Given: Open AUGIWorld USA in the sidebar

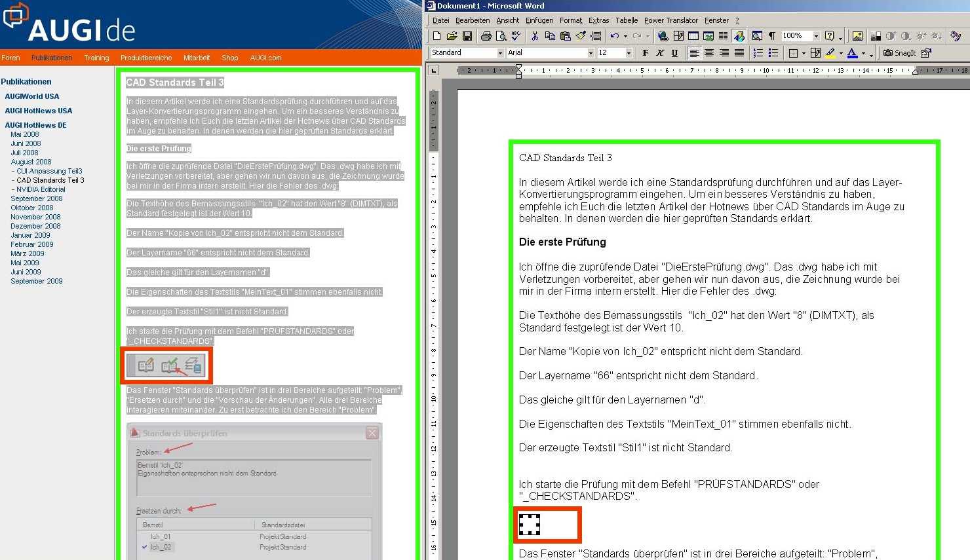Looking at the screenshot, I should (x=32, y=96).
